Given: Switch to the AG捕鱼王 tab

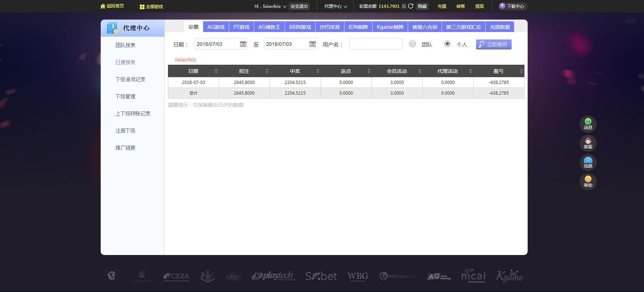Looking at the screenshot, I should (269, 27).
